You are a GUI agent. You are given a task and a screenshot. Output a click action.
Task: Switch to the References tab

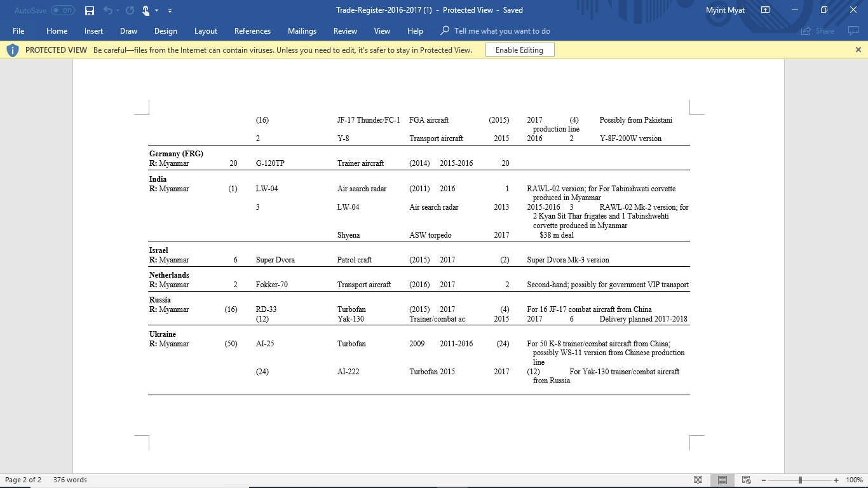tap(252, 30)
